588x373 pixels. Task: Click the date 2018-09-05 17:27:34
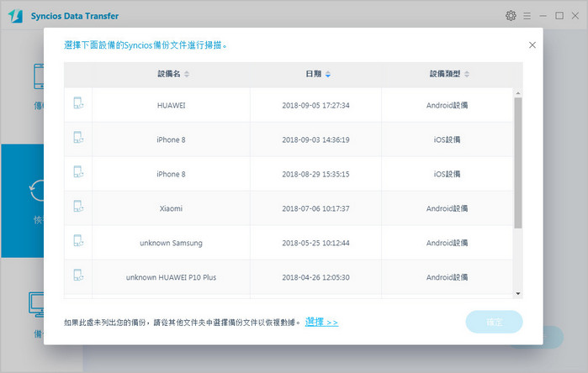[x=315, y=105]
